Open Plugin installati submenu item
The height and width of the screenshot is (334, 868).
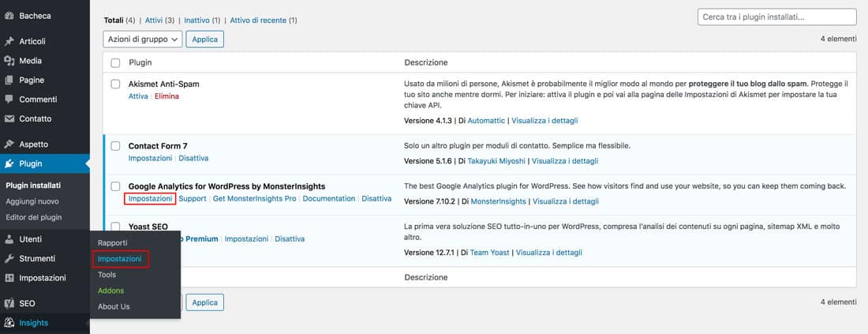pyautogui.click(x=33, y=186)
